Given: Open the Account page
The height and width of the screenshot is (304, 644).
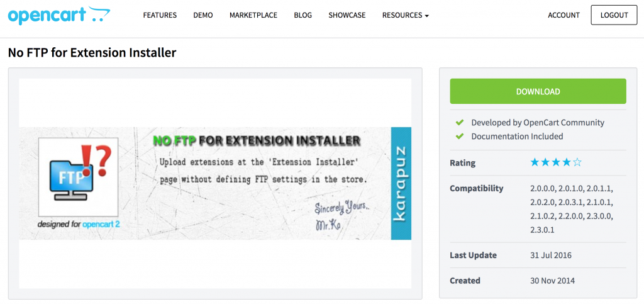Looking at the screenshot, I should click(x=563, y=15).
